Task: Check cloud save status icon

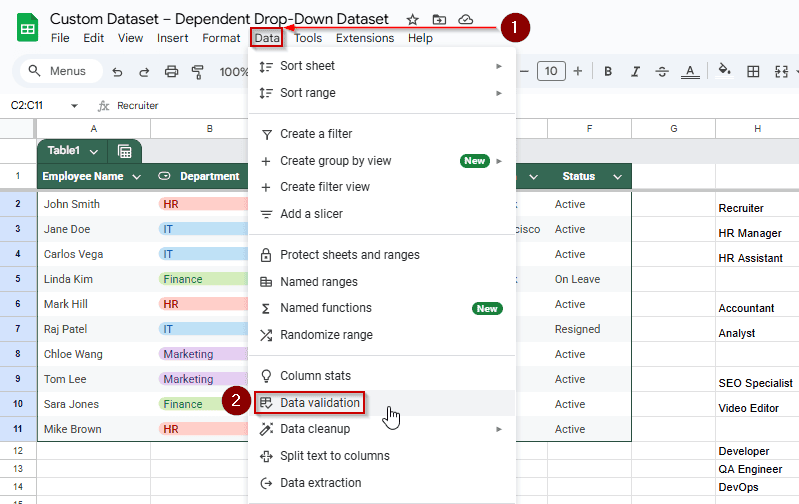Action: [465, 19]
